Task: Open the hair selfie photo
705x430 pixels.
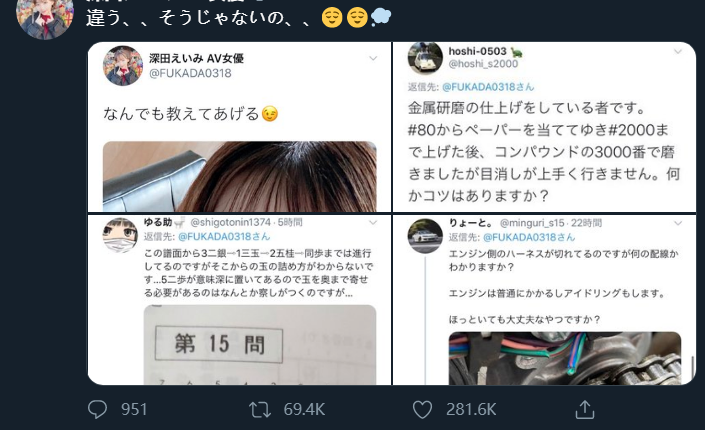Action: pos(240,176)
